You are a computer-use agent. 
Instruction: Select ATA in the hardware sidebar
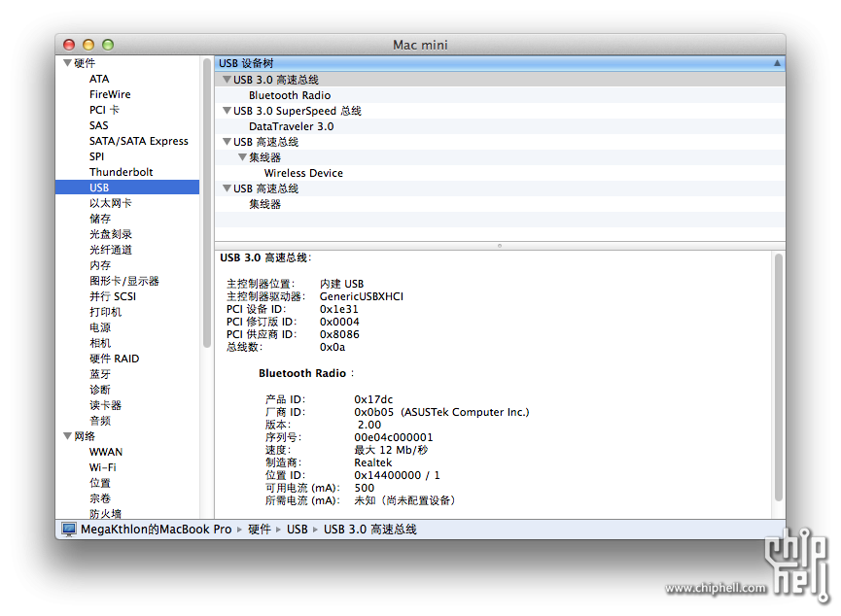click(99, 79)
